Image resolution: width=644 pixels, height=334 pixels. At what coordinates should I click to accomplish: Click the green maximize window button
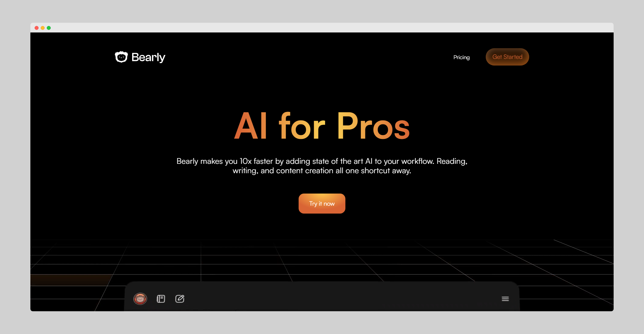[49, 28]
